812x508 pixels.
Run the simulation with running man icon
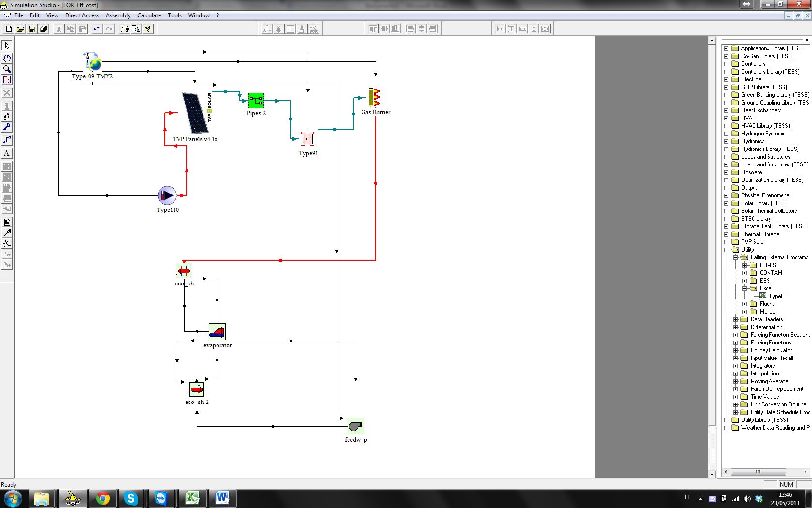(x=7, y=244)
